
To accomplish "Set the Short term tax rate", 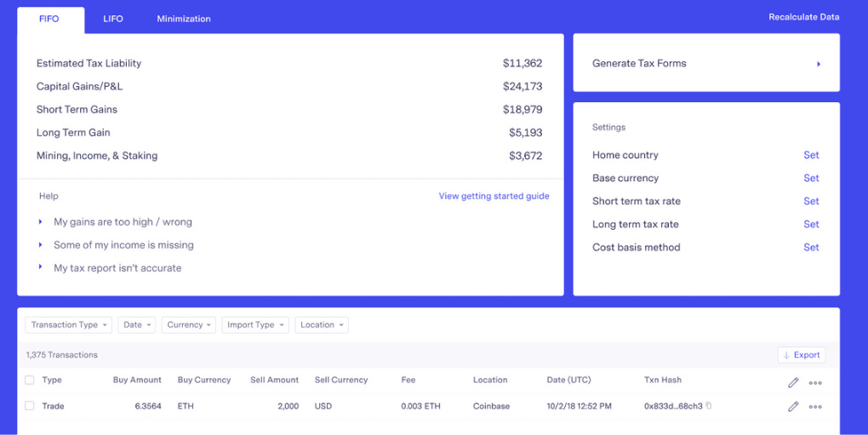I will [x=811, y=202].
